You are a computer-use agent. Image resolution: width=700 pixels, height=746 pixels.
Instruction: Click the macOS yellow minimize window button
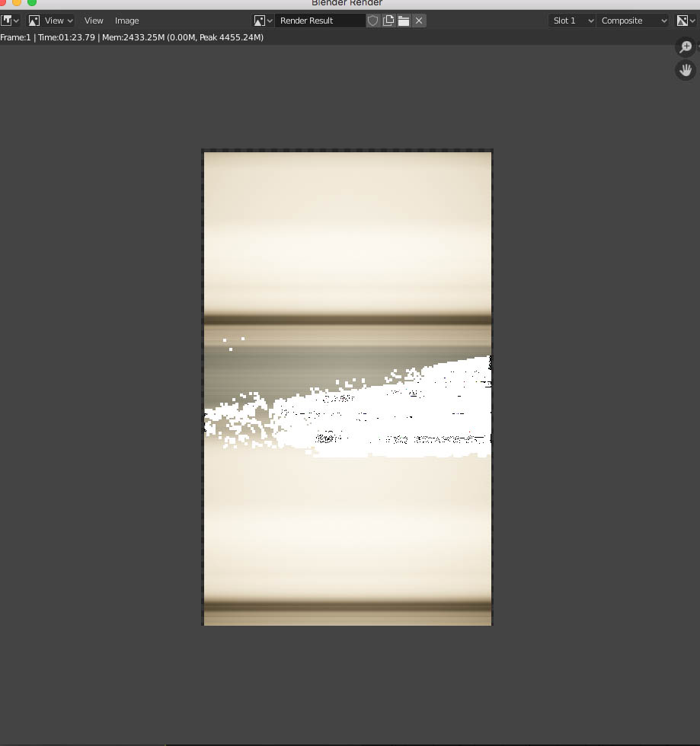pos(17,2)
